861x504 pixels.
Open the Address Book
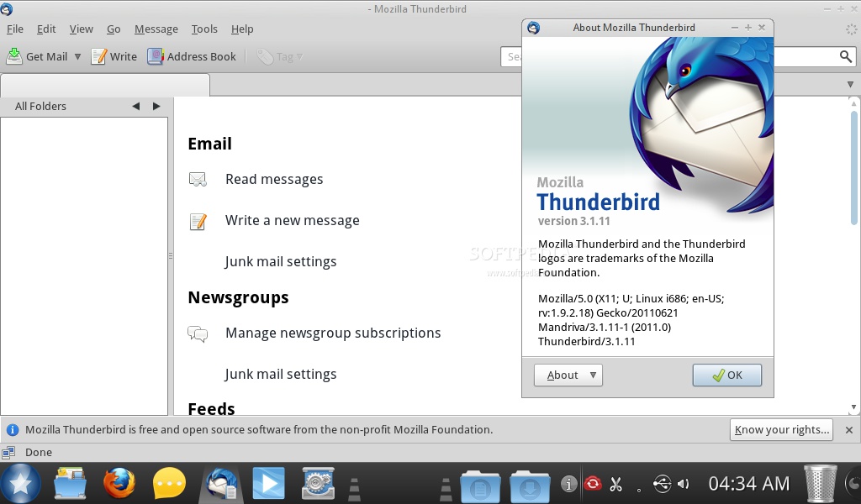click(192, 56)
